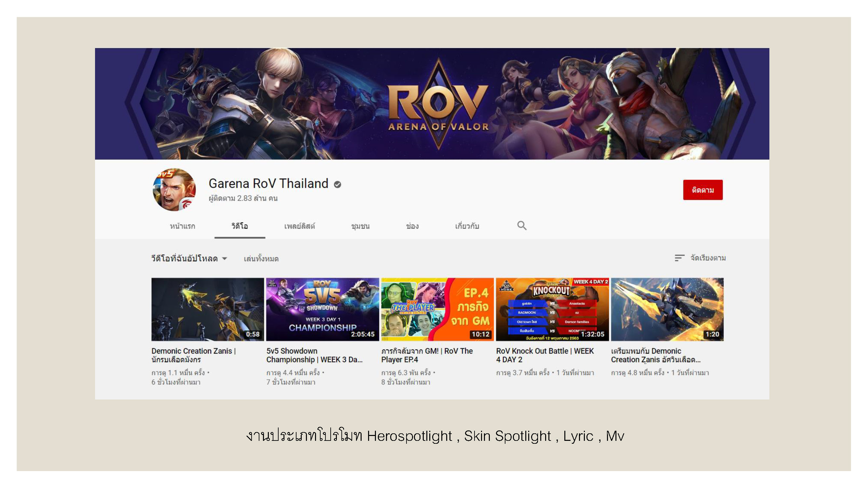
Task: Click the '7 ชั่วโมงที่ผ่านมา' upload time
Action: point(291,382)
